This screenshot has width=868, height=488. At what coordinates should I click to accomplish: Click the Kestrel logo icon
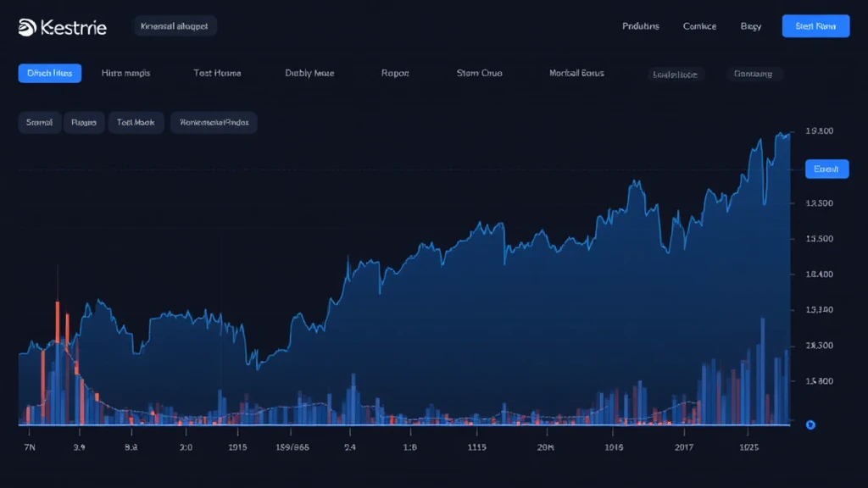[x=27, y=27]
